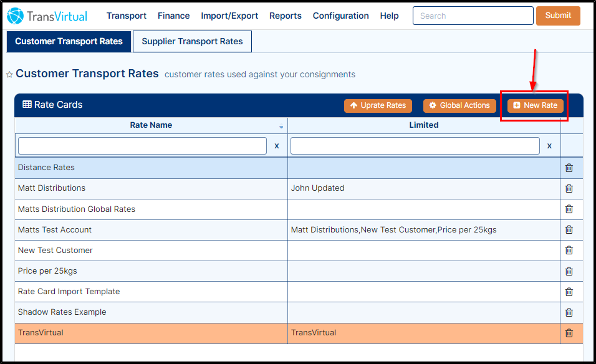
Task: Open the Shadow Rates Example rate
Action: coord(62,312)
